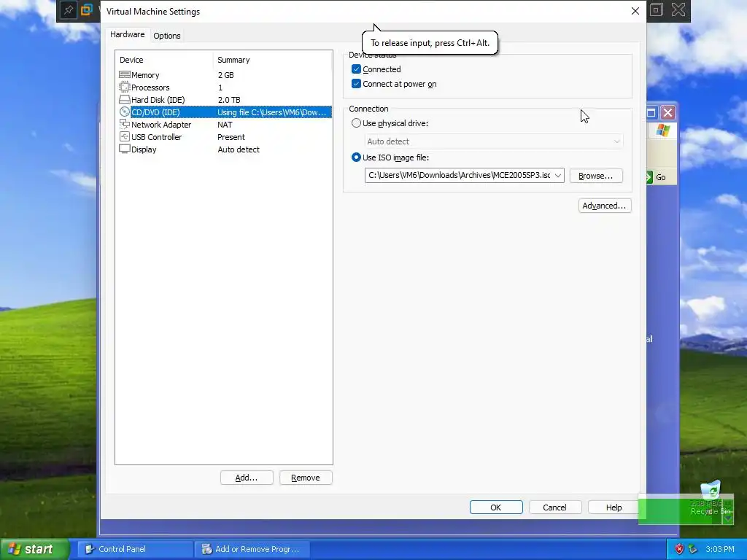Select Use ISO image file radio button
The width and height of the screenshot is (747, 560).
coord(356,157)
